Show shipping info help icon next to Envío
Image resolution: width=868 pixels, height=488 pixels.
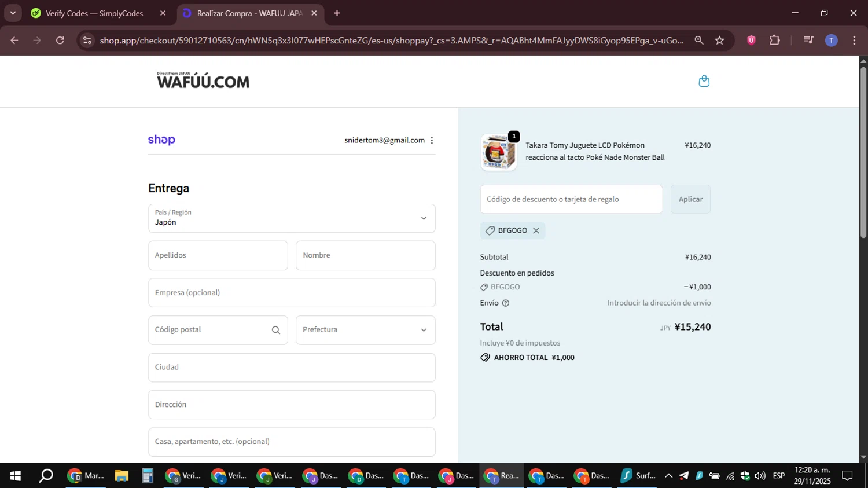tap(505, 303)
